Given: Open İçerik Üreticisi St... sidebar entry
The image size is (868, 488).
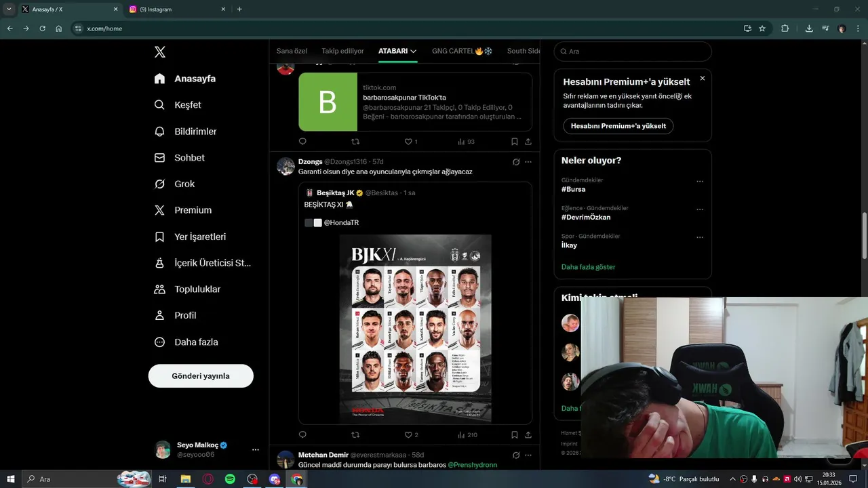Looking at the screenshot, I should click(x=202, y=263).
